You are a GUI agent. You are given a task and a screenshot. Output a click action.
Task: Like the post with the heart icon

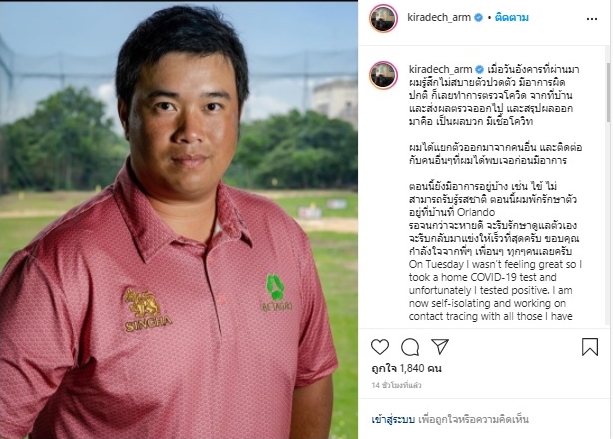pyautogui.click(x=380, y=347)
